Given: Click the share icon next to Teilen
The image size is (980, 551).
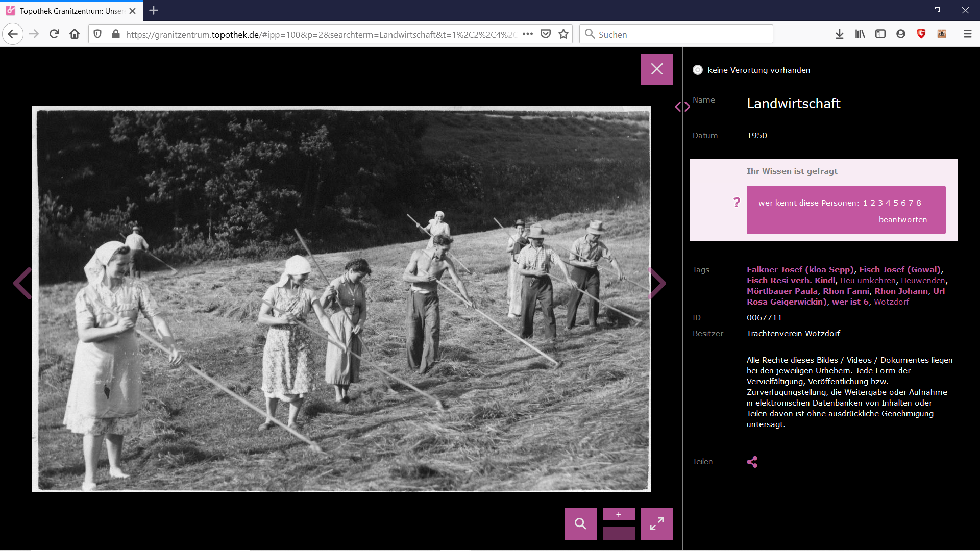Looking at the screenshot, I should pyautogui.click(x=752, y=462).
